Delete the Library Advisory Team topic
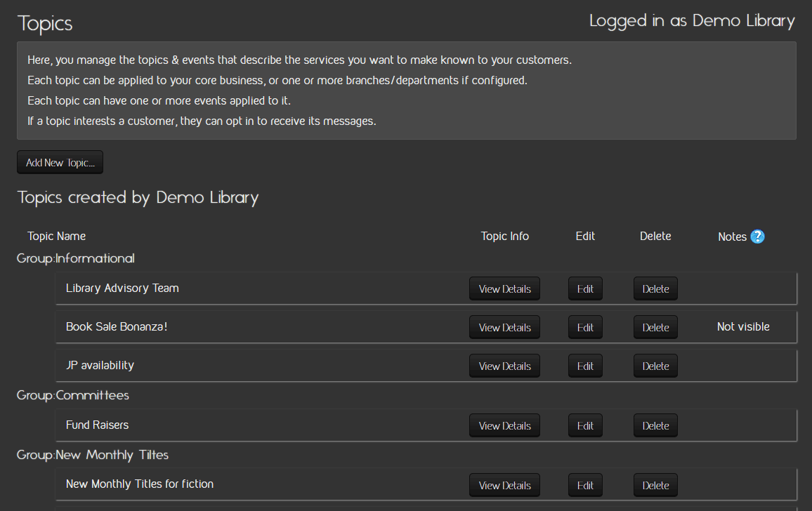 pyautogui.click(x=655, y=288)
